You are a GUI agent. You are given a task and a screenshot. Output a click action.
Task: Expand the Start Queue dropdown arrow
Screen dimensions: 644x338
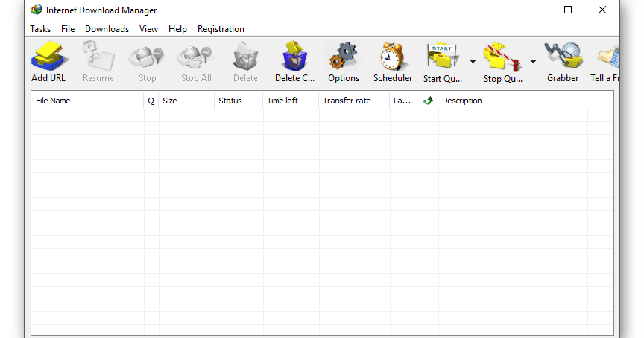point(473,62)
